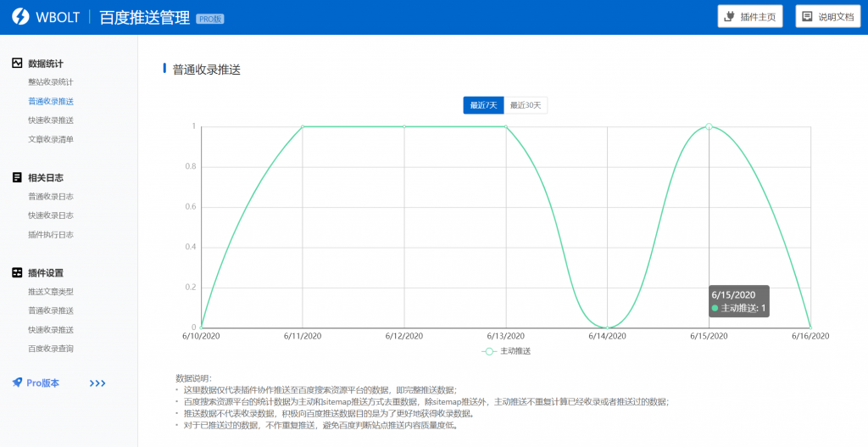Expand the Pro版本 chevron arrows
Viewport: 868px width, 447px height.
(x=97, y=383)
